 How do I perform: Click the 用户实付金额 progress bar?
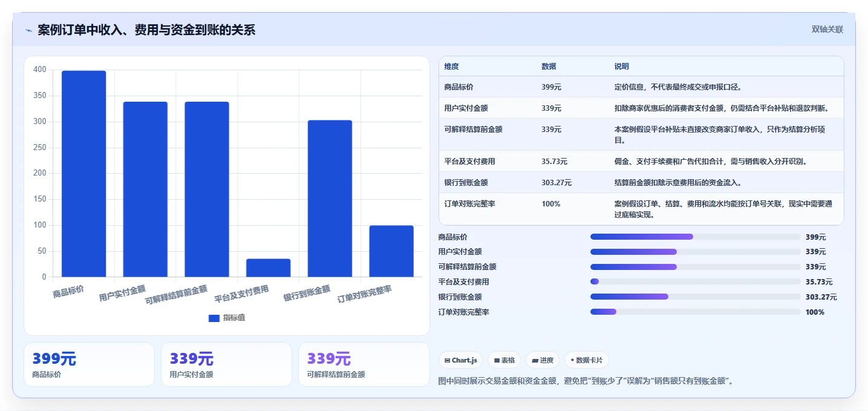click(695, 252)
